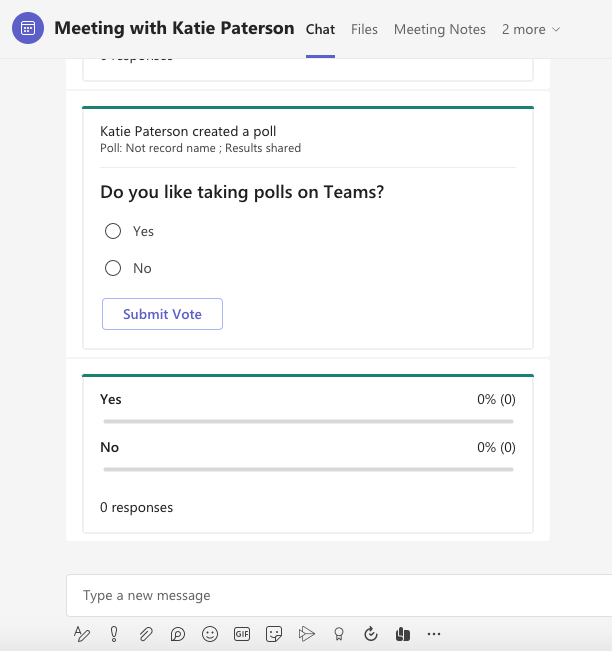Open the Polls app icon

click(x=402, y=633)
